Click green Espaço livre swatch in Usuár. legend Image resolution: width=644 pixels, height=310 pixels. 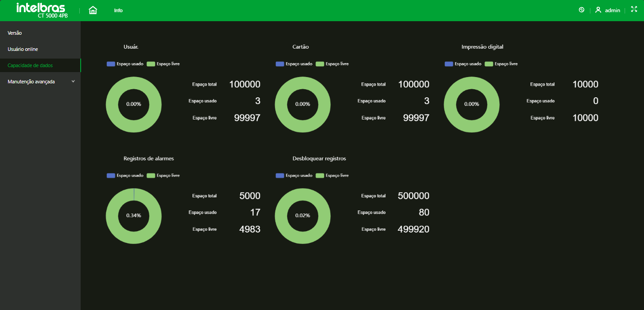[151, 64]
